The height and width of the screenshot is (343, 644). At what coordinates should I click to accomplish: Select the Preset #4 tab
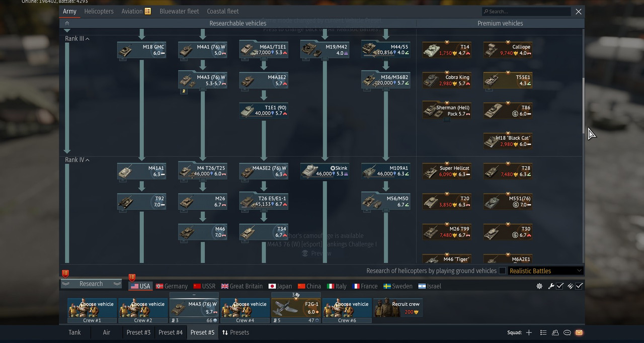click(171, 332)
